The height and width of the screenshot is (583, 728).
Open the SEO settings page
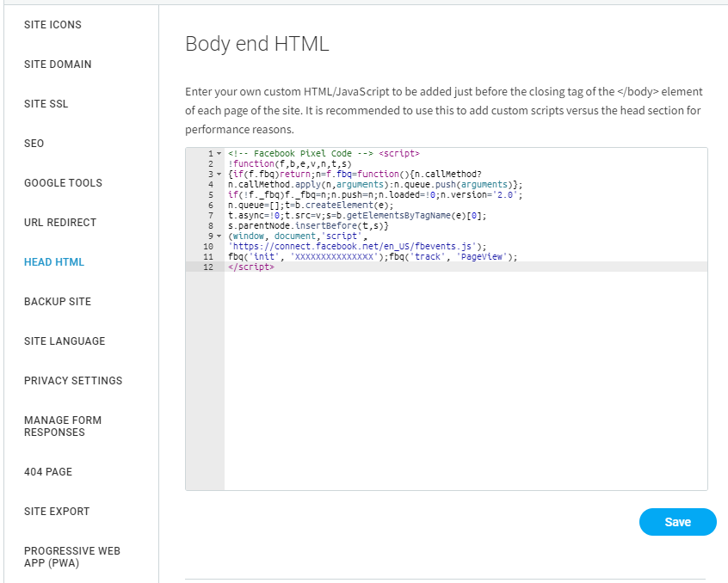34,143
